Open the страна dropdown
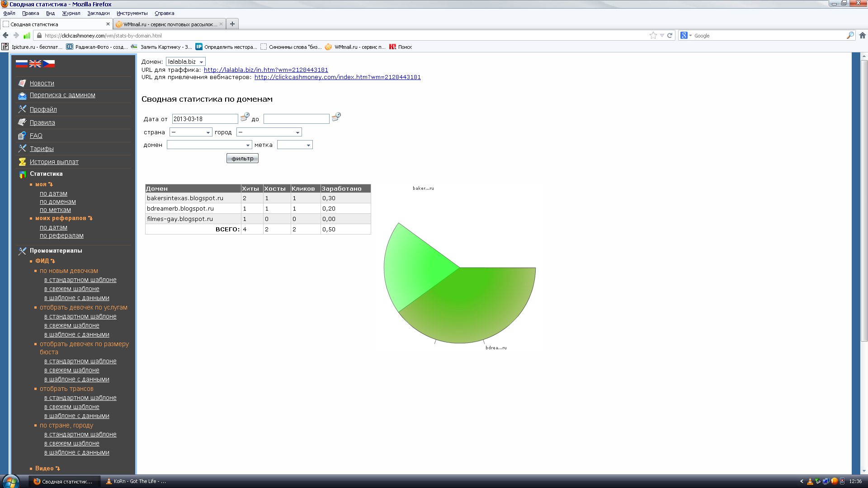 (190, 132)
